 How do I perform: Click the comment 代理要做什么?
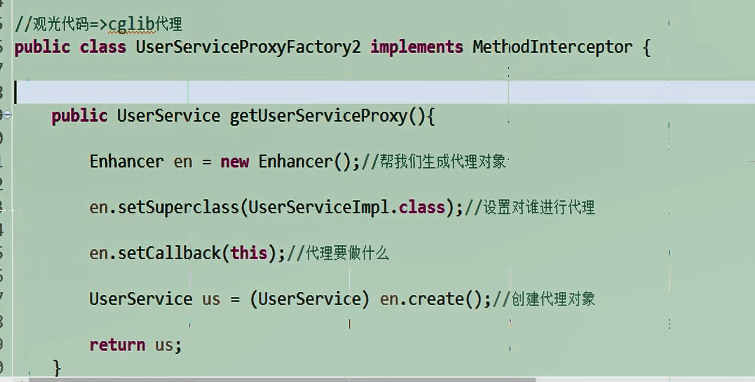coord(347,252)
